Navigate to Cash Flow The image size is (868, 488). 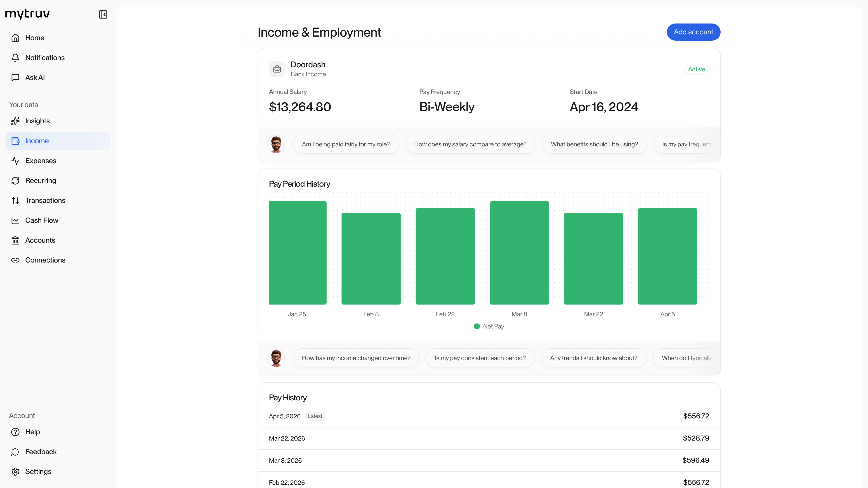[58, 220]
